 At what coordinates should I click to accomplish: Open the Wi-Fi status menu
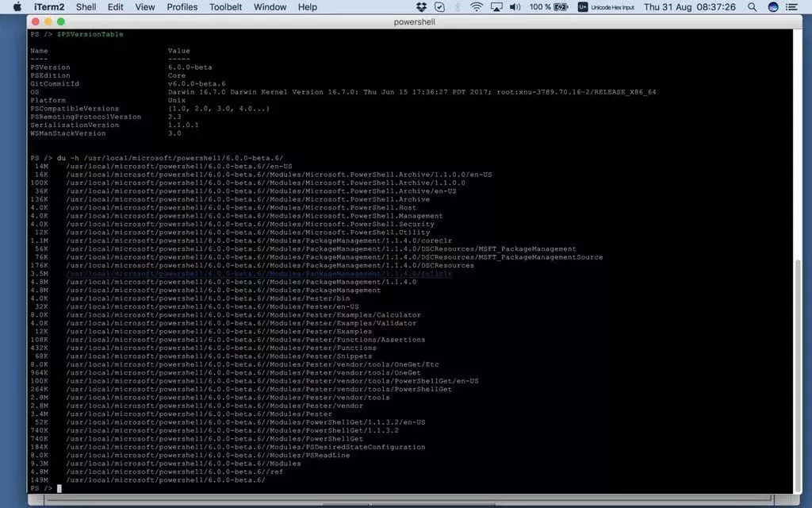pyautogui.click(x=477, y=6)
